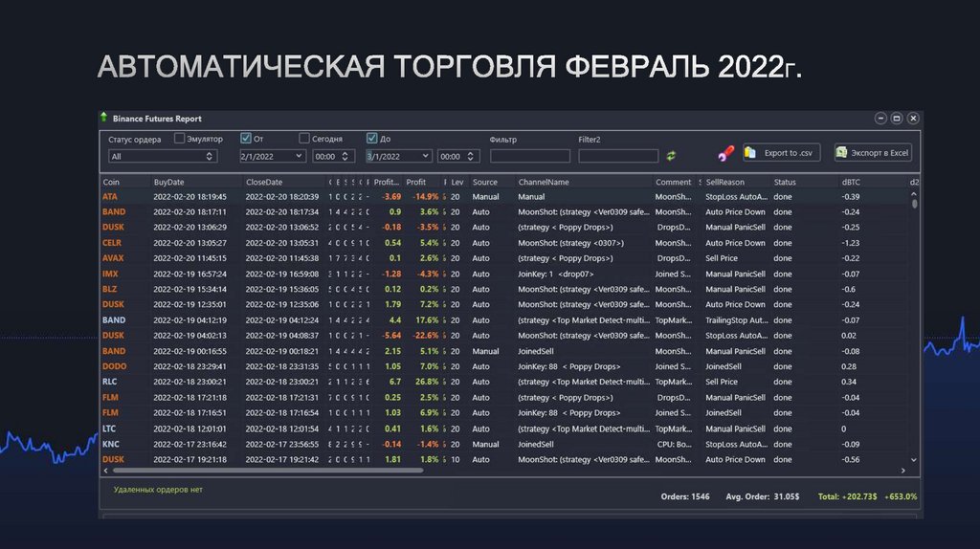Sort by Status column header
Image resolution: width=980 pixels, height=549 pixels.
[x=785, y=183]
